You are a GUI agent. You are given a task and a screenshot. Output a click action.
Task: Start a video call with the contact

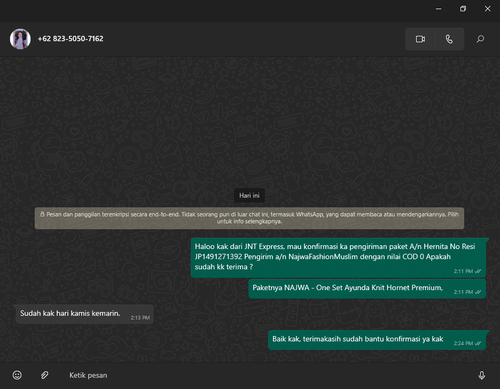(x=420, y=39)
